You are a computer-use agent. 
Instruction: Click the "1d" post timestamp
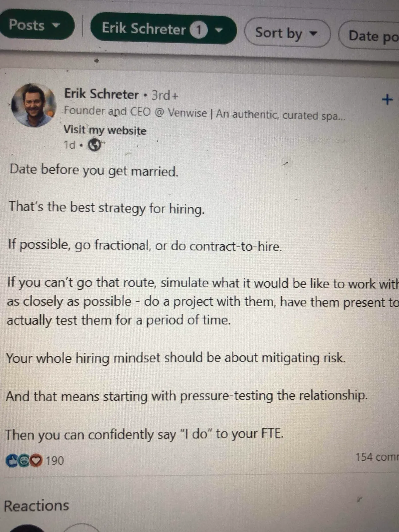coord(69,145)
